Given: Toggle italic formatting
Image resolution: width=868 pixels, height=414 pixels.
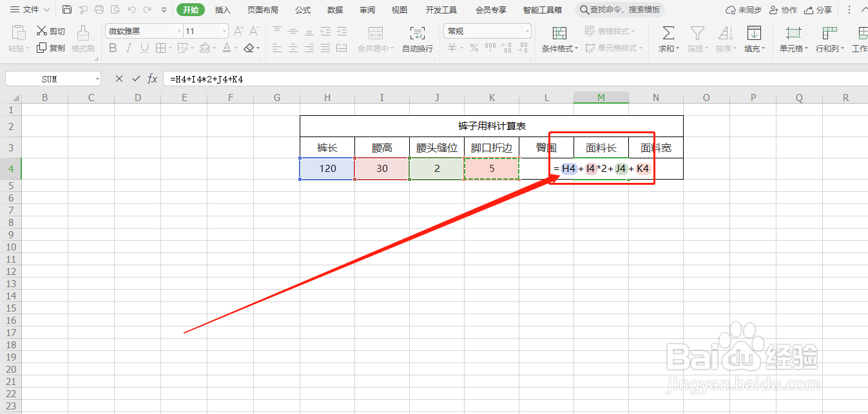Looking at the screenshot, I should click(x=128, y=48).
